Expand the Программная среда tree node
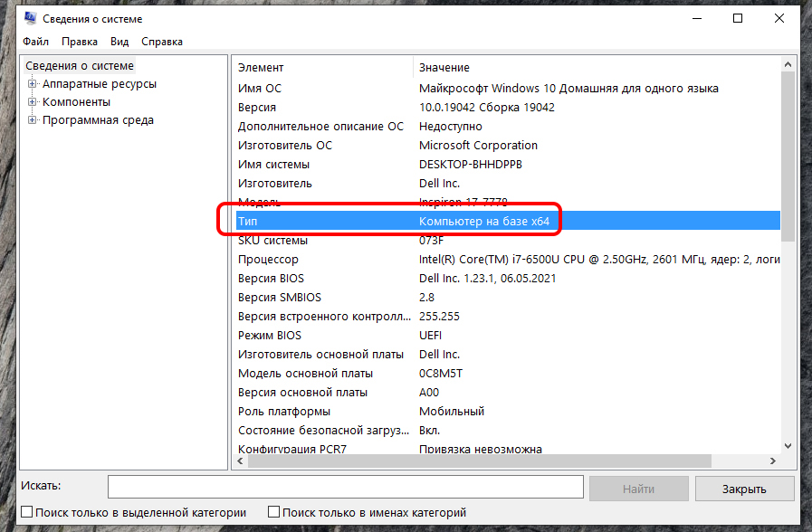Image resolution: width=812 pixels, height=532 pixels. tap(33, 120)
